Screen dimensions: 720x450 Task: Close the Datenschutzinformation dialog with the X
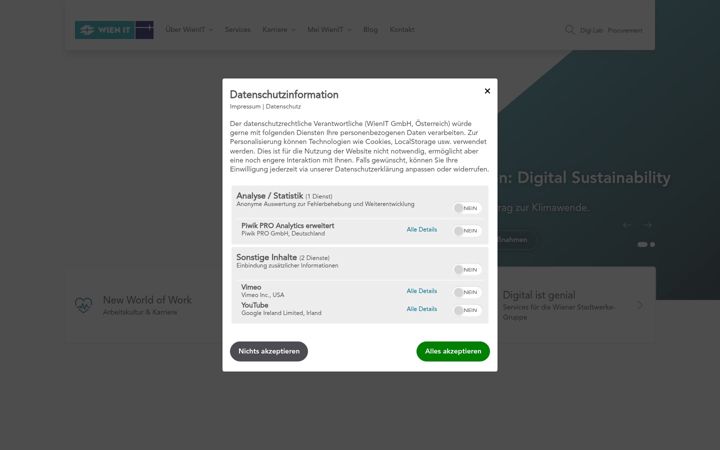pyautogui.click(x=487, y=91)
